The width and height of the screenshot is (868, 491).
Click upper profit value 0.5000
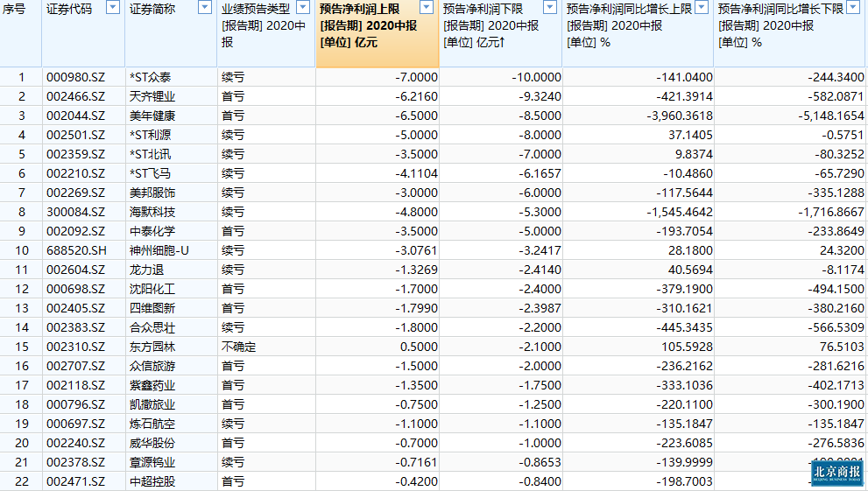tap(419, 347)
